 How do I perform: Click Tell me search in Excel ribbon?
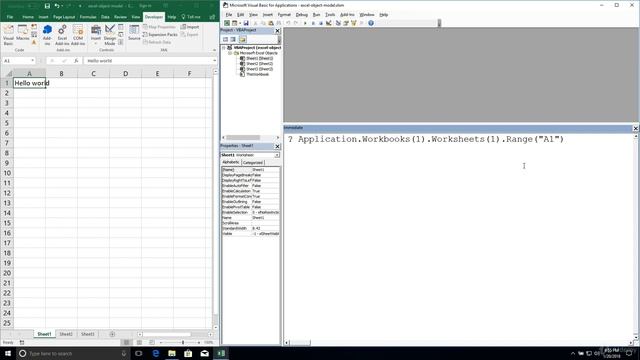tap(191, 17)
